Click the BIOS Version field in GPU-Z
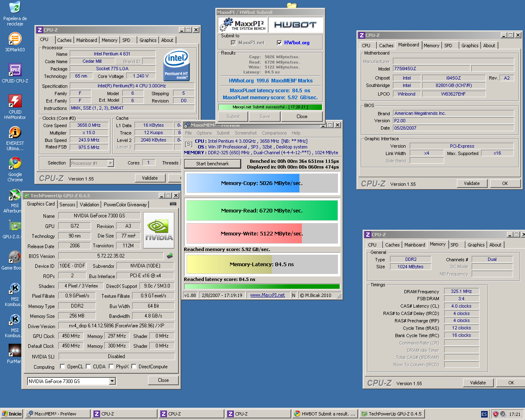The height and width of the screenshot is (420, 525). pos(111,256)
